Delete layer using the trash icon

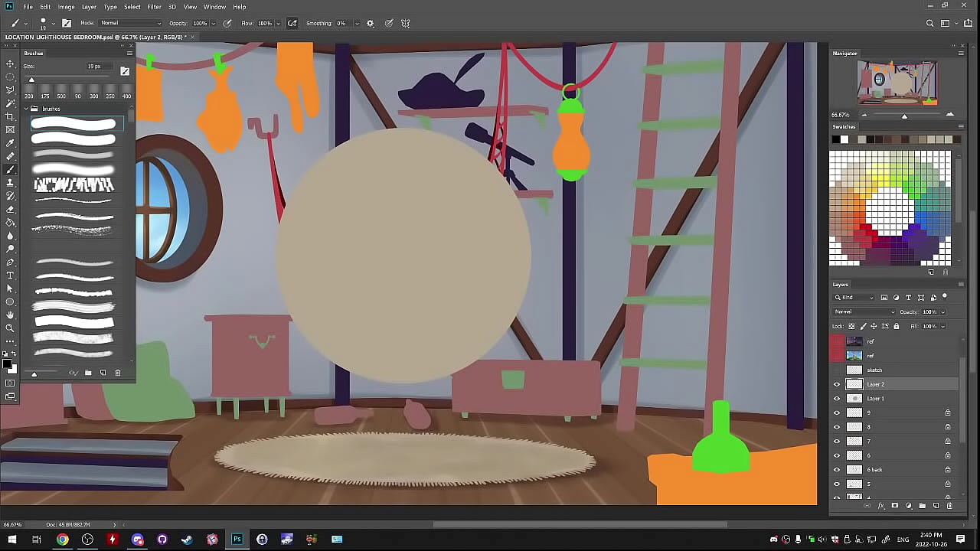click(950, 506)
